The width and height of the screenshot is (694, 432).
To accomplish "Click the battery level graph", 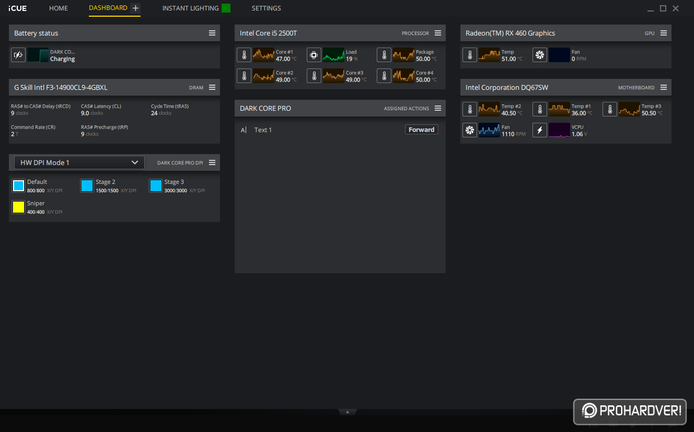I will click(38, 55).
